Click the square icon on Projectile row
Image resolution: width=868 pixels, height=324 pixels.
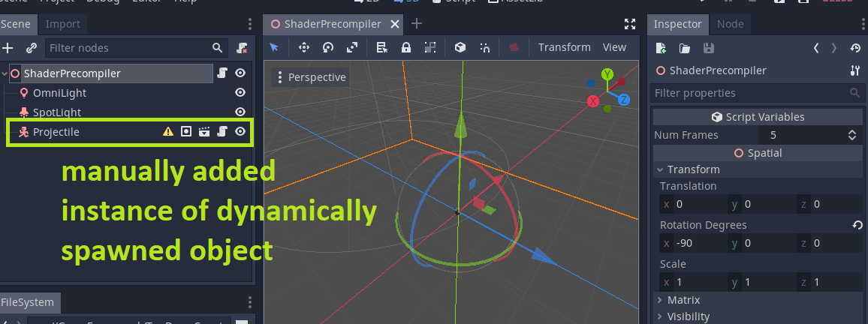click(x=186, y=131)
